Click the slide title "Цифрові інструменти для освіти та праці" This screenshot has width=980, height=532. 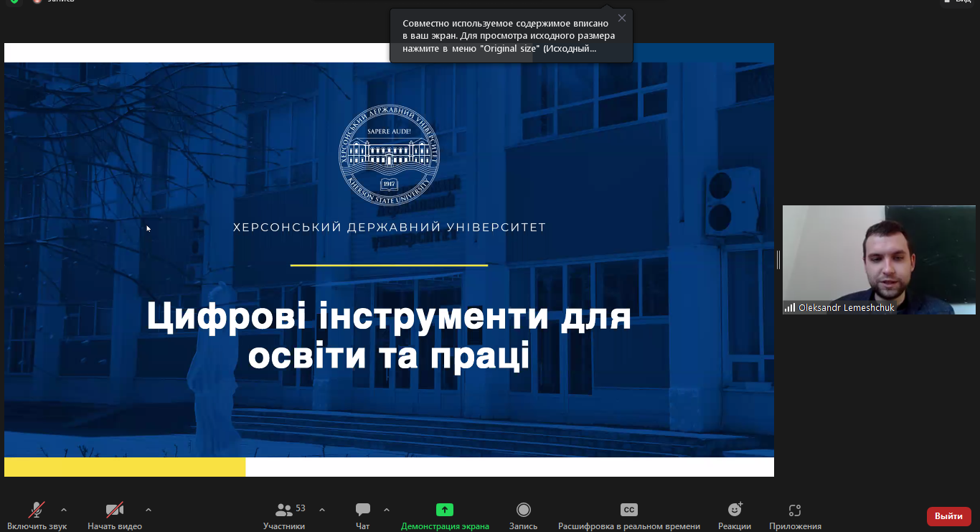[389, 336]
